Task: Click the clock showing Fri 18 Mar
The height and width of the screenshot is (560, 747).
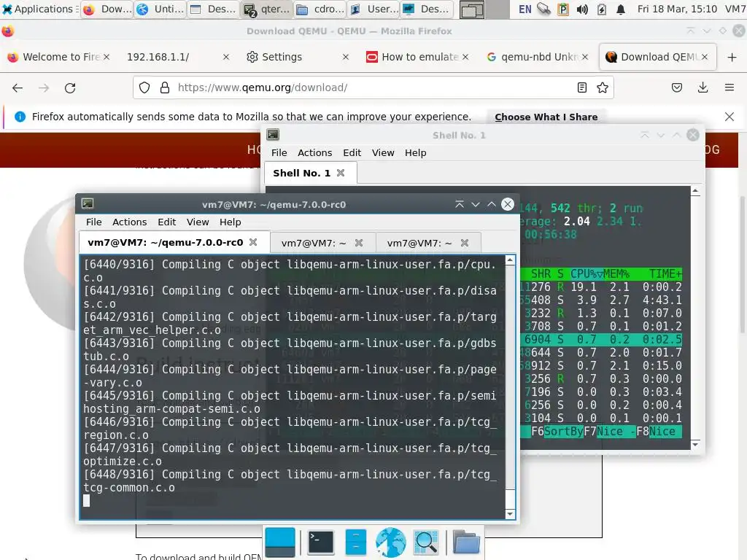Action: pos(677,9)
